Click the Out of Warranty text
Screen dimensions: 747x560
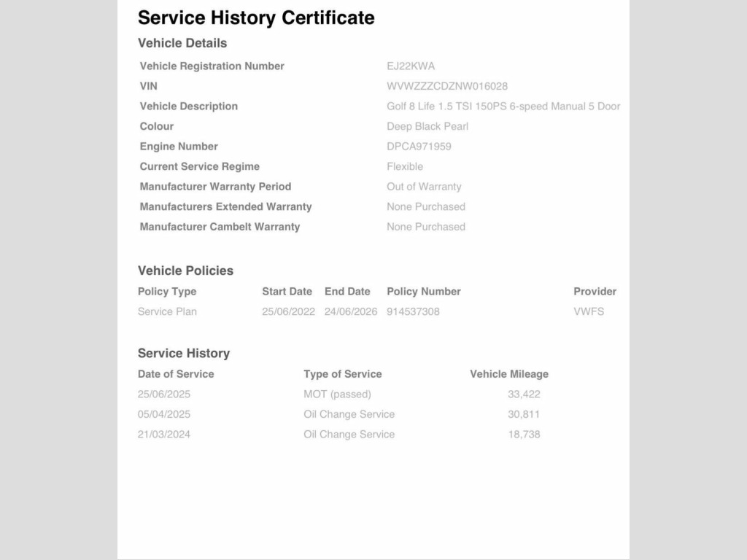coord(424,187)
